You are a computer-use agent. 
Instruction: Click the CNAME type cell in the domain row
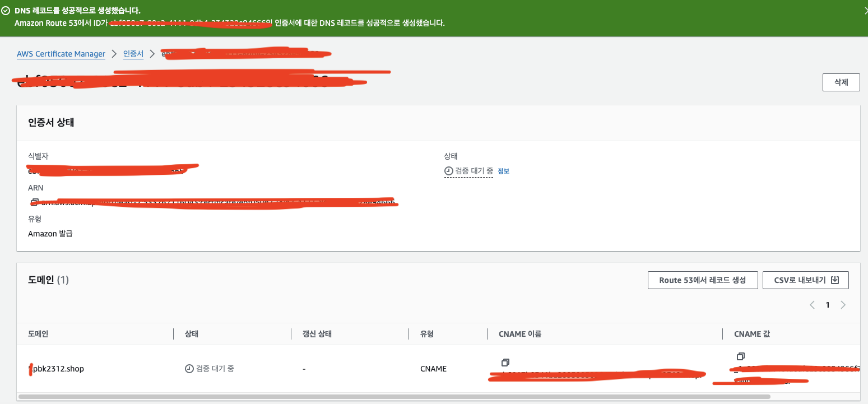(433, 369)
